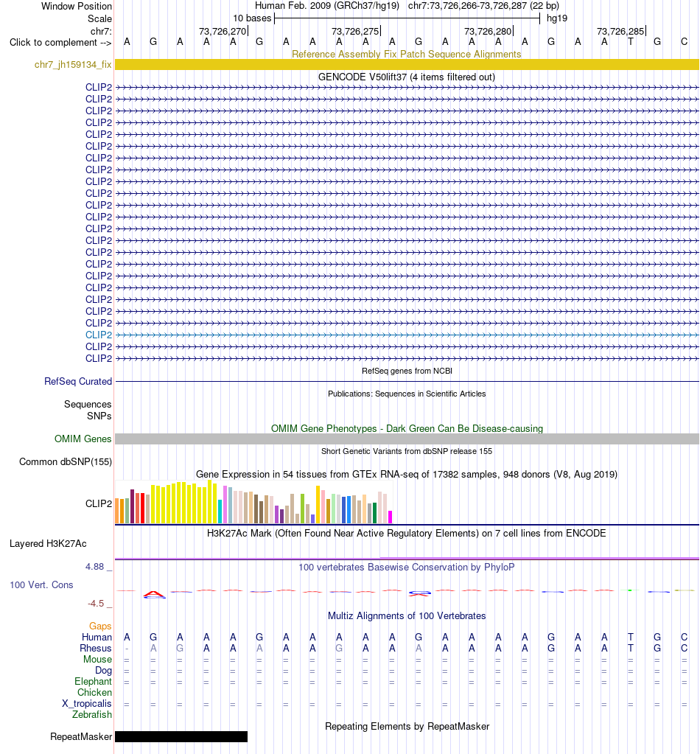Click the 100 Vert. Cons track label
Viewport: 700px width, 754px height.
click(x=41, y=584)
